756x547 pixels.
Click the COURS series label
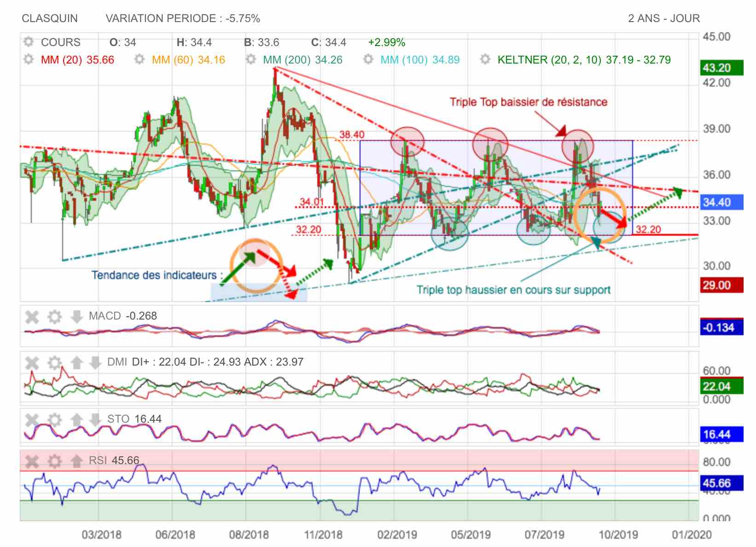(x=61, y=42)
